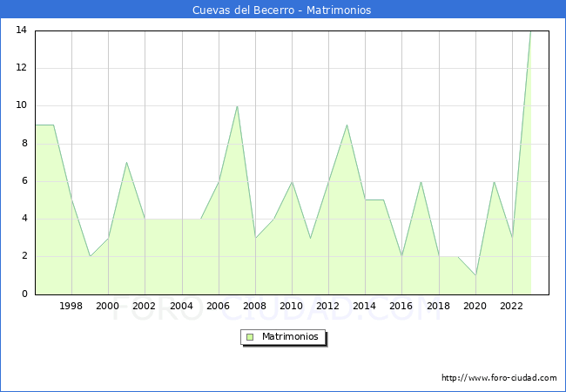
Task: Click the 1998 x-axis label
Action: (x=71, y=306)
